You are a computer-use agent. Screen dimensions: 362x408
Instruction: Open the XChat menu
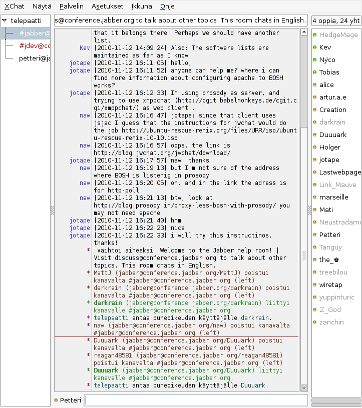(14, 6)
